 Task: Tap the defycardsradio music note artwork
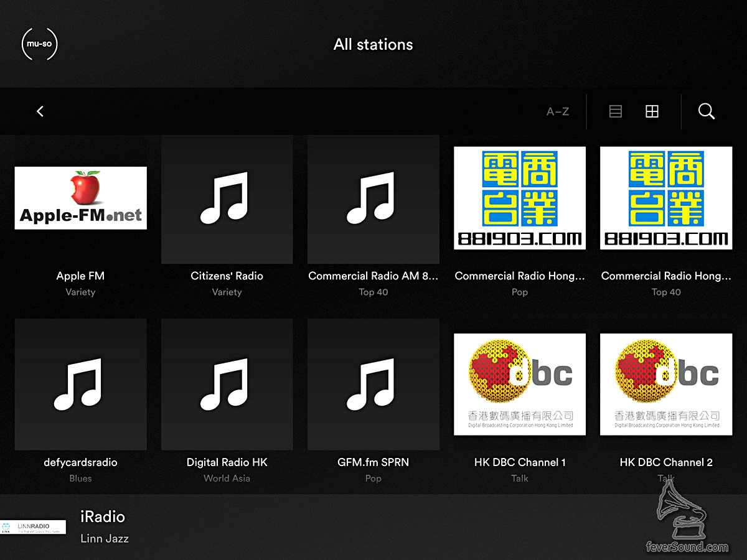(x=81, y=385)
